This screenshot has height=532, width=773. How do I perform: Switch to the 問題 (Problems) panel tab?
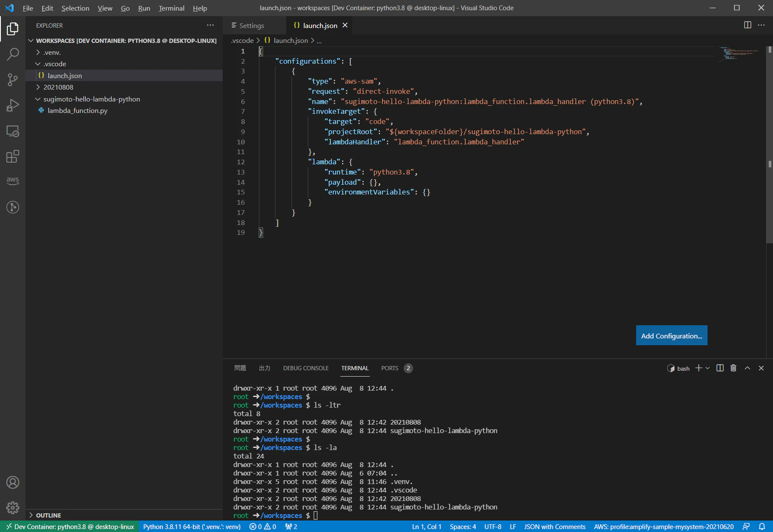(240, 368)
